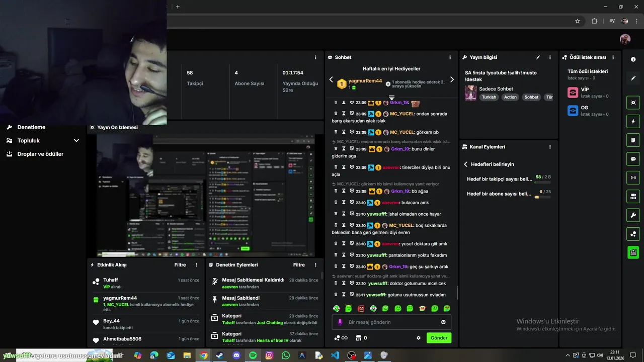This screenshot has height=362, width=644.
Task: Delete the 'ishal olmadan once hayar' message
Action: (336, 214)
